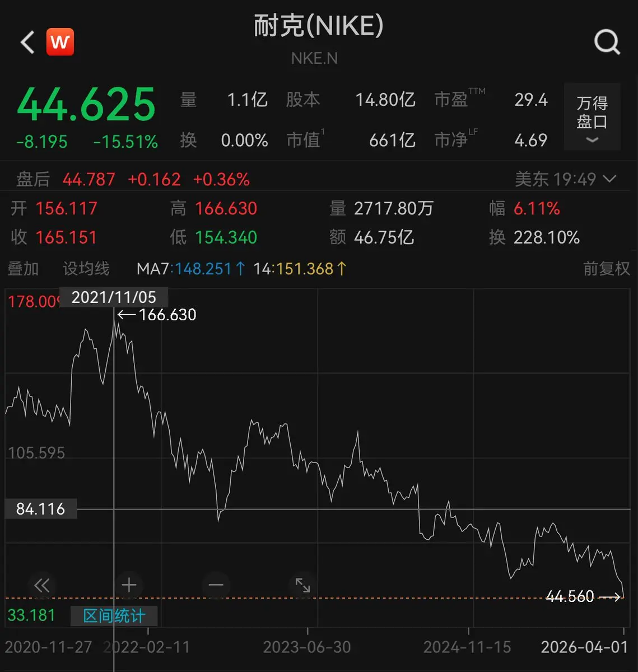Open the 美东 19:49 time dropdown
The width and height of the screenshot is (638, 672).
tap(565, 179)
